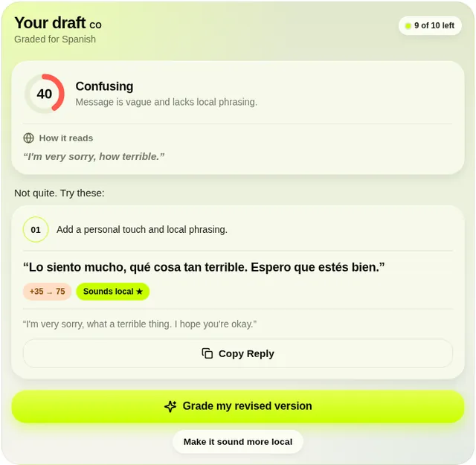Viewport: 476px width, 465px height.
Task: Click the English translation of the suggestion
Action: click(140, 324)
